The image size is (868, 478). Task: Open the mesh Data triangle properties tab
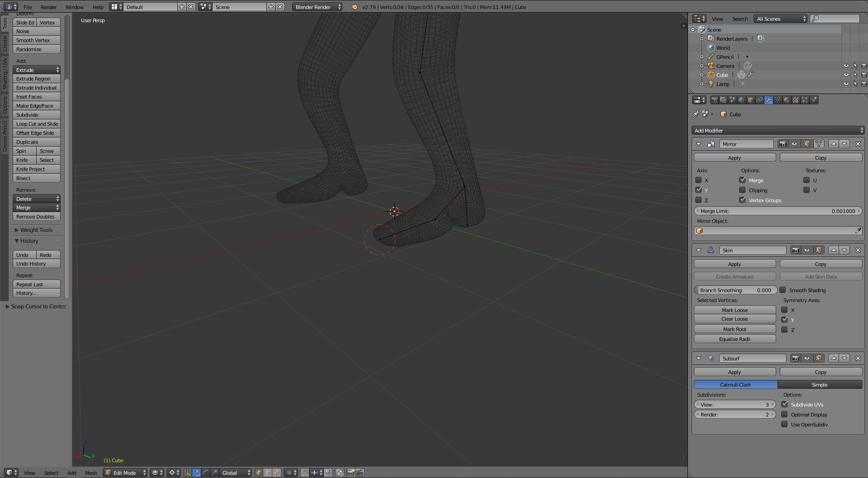click(778, 100)
